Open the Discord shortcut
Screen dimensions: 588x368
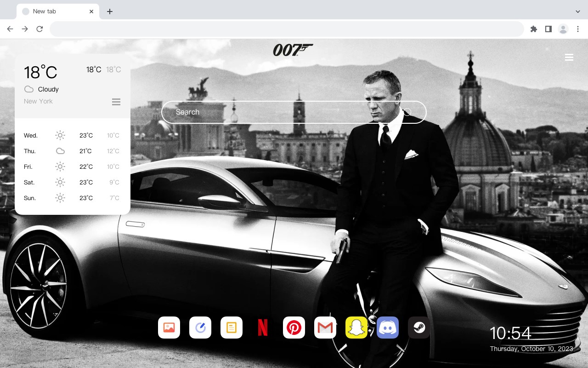(x=388, y=328)
